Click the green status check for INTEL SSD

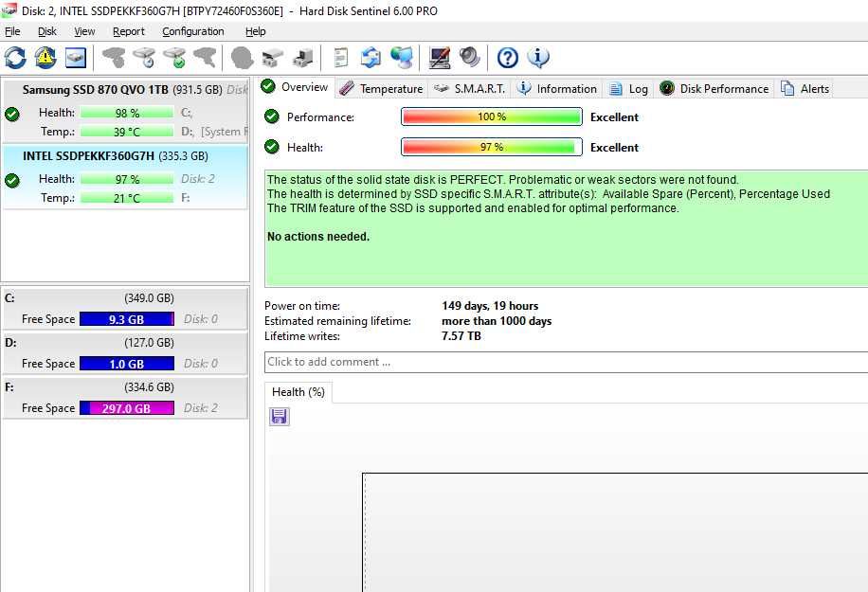(x=11, y=180)
